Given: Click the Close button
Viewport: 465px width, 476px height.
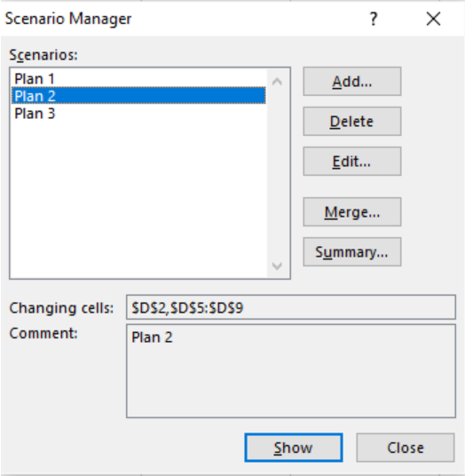Looking at the screenshot, I should click(406, 448).
